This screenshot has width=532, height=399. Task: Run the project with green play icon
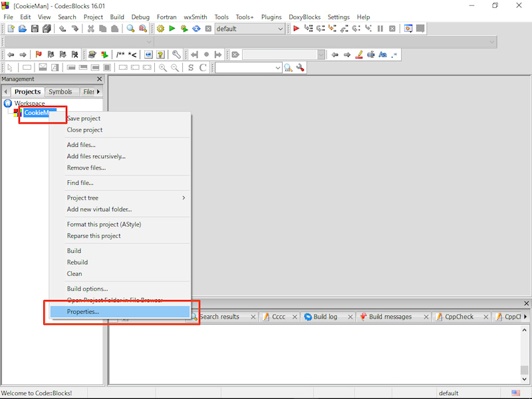point(172,29)
